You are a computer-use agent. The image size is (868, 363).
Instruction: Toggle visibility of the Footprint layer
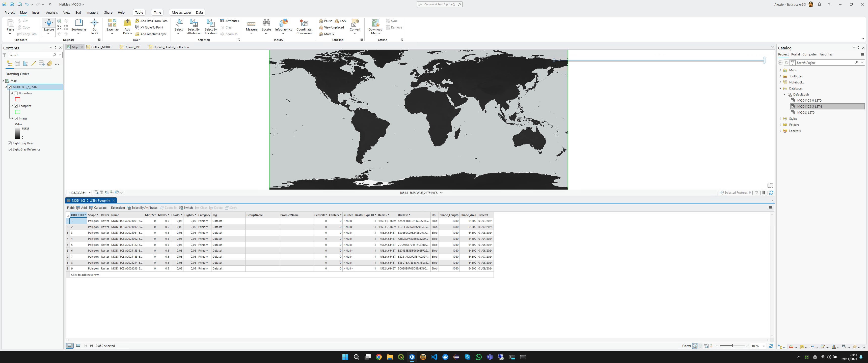tap(16, 106)
